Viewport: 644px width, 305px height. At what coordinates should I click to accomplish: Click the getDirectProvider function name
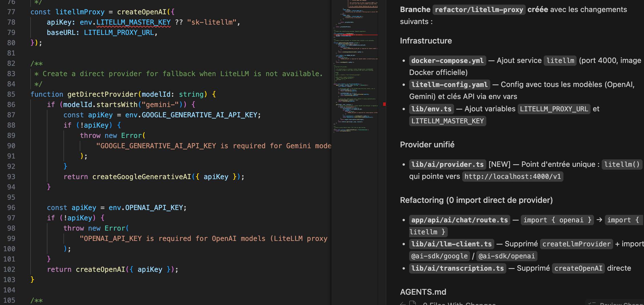tap(102, 94)
